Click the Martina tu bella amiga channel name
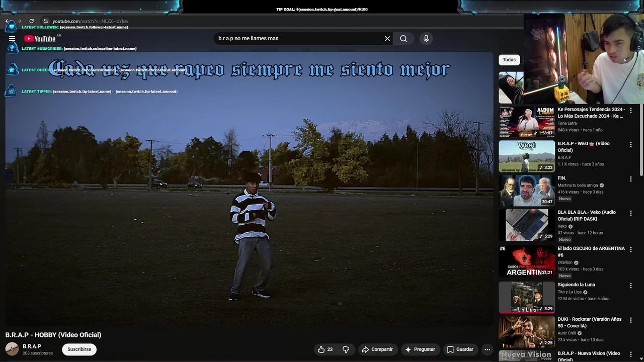The height and width of the screenshot is (362, 644). [x=578, y=185]
